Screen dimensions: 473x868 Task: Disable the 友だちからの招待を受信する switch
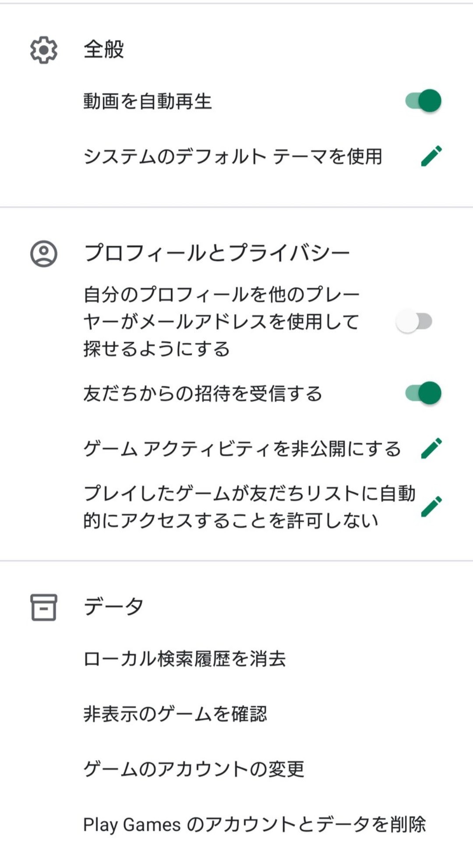click(423, 393)
